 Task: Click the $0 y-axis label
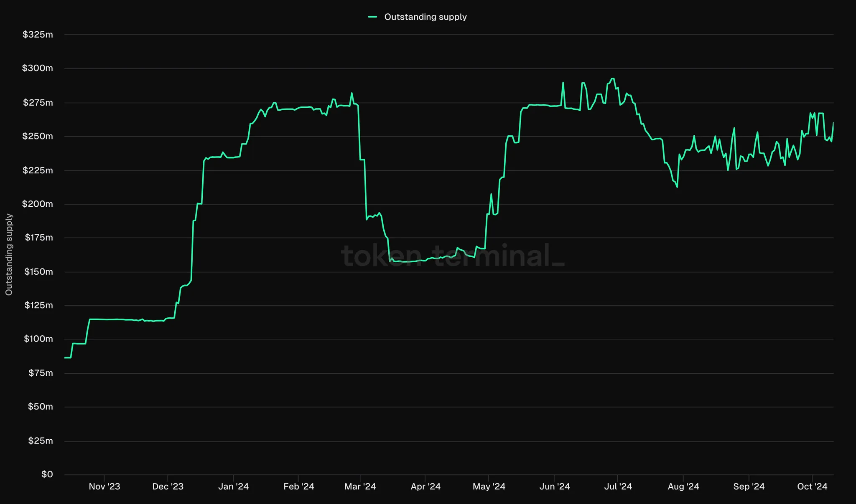tap(47, 474)
